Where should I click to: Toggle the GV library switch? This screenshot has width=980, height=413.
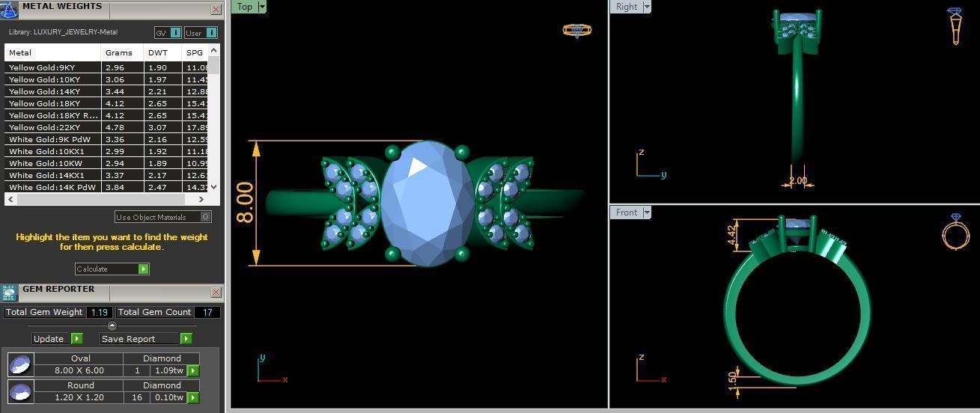[x=168, y=33]
